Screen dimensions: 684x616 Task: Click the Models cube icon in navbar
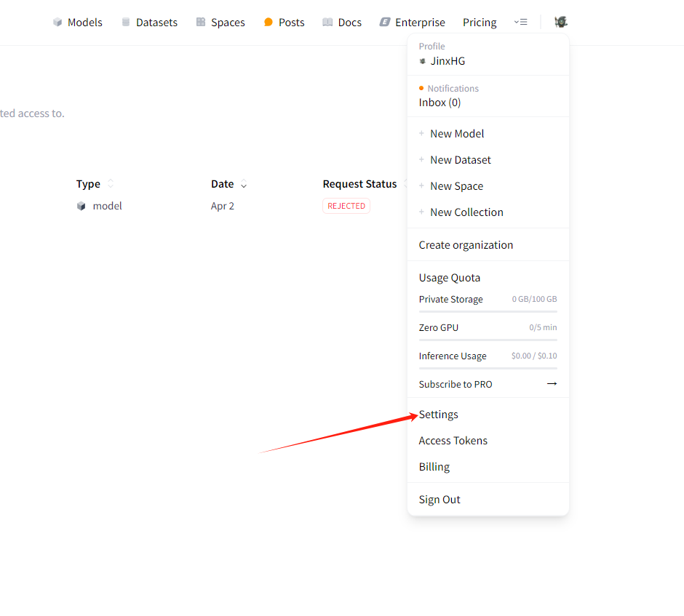[x=57, y=23]
